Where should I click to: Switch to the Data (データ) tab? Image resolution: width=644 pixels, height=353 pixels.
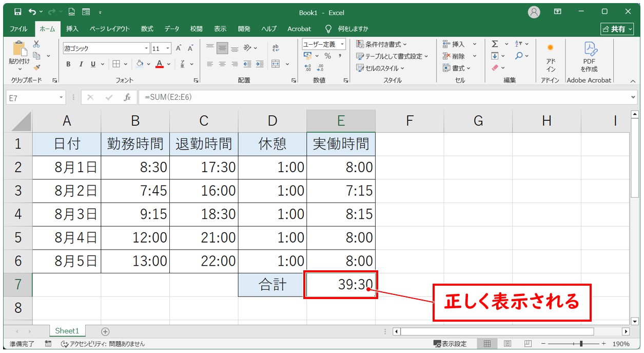point(172,29)
